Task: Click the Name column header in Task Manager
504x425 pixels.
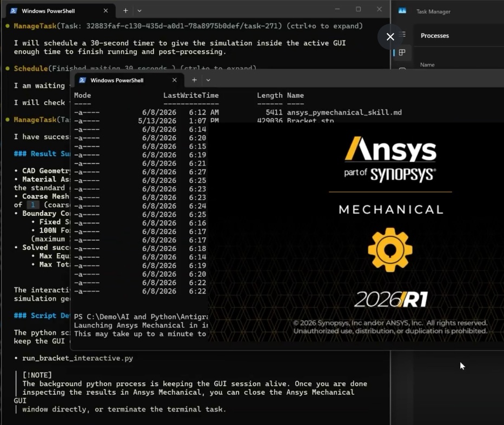Action: pyautogui.click(x=427, y=65)
